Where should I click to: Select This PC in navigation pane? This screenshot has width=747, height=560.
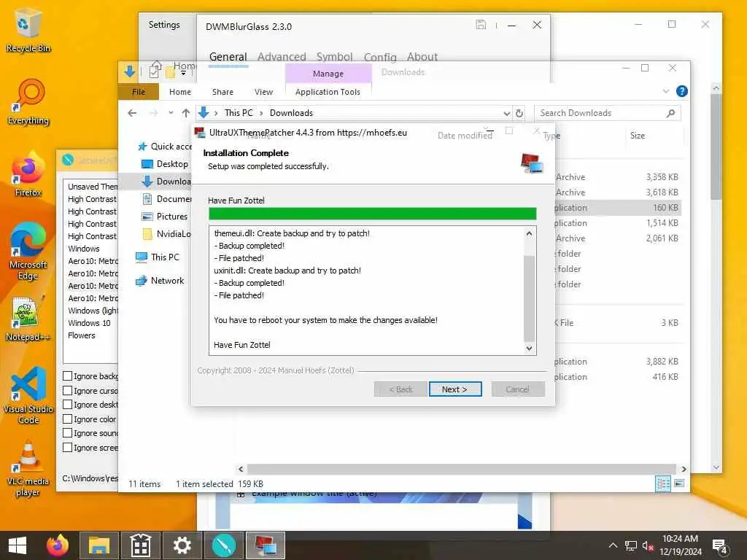tap(158, 257)
